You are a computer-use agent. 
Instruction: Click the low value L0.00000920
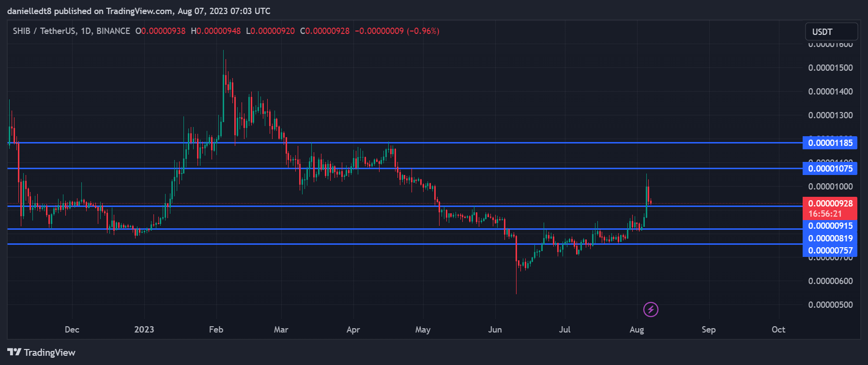270,31
